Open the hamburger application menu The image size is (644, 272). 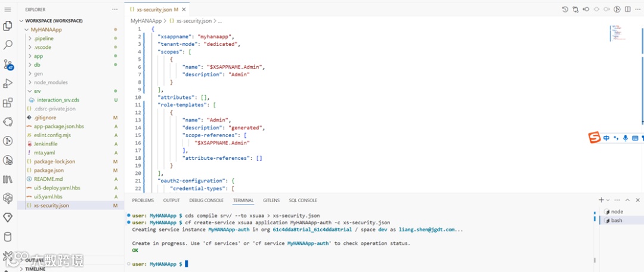click(x=7, y=9)
